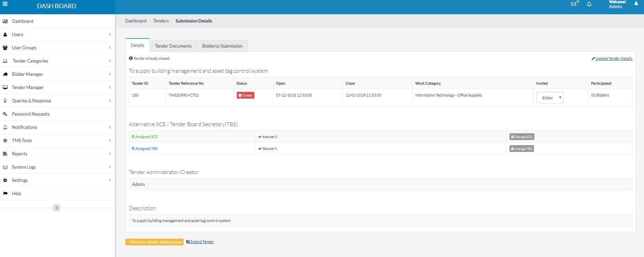Viewport: 644px width, 257px height.
Task: Click the Dashboard chart icon in sidebar
Action: pyautogui.click(x=5, y=21)
